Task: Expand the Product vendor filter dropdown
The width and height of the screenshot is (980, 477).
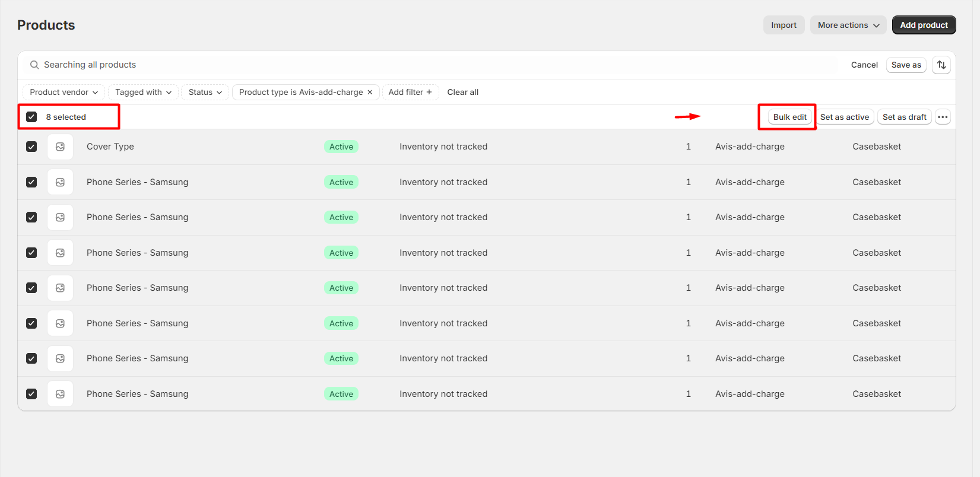Action: tap(64, 92)
